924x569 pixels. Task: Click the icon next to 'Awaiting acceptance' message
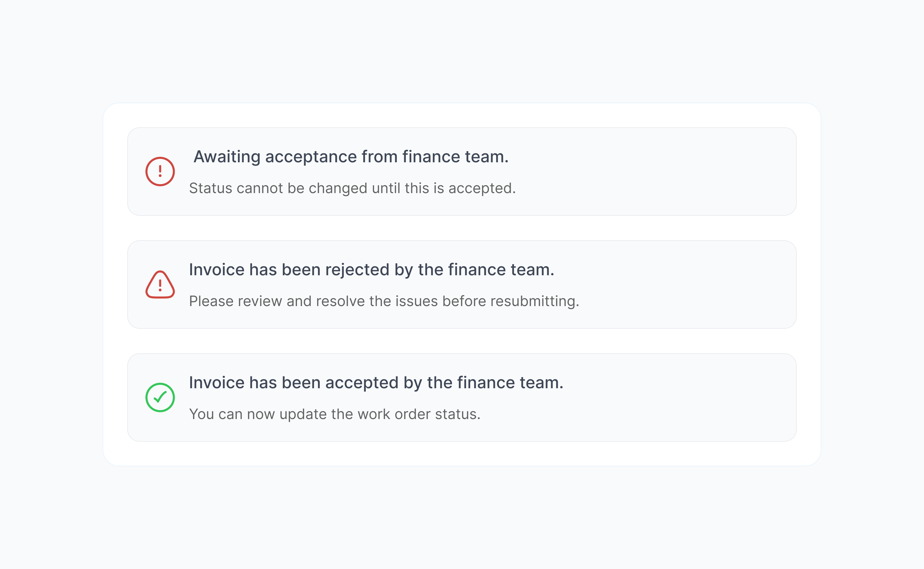point(160,171)
